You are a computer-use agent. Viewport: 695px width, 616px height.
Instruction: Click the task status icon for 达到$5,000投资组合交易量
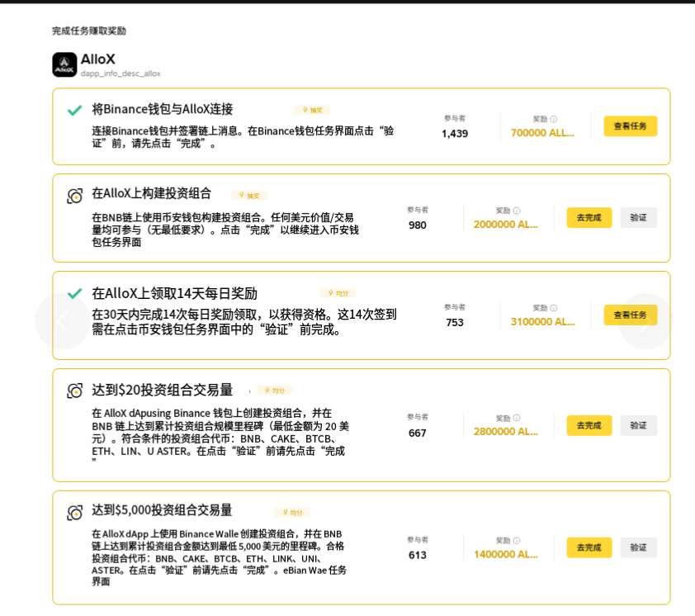tap(74, 512)
